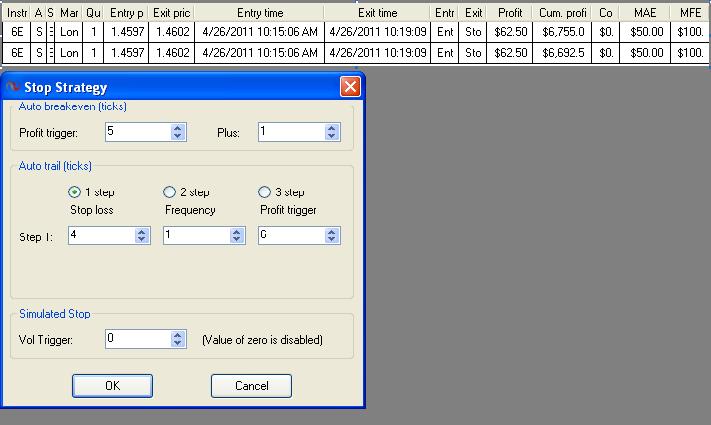Screen dimensions: 711x425
Task: Select the 2 step radio button
Action: 169,192
